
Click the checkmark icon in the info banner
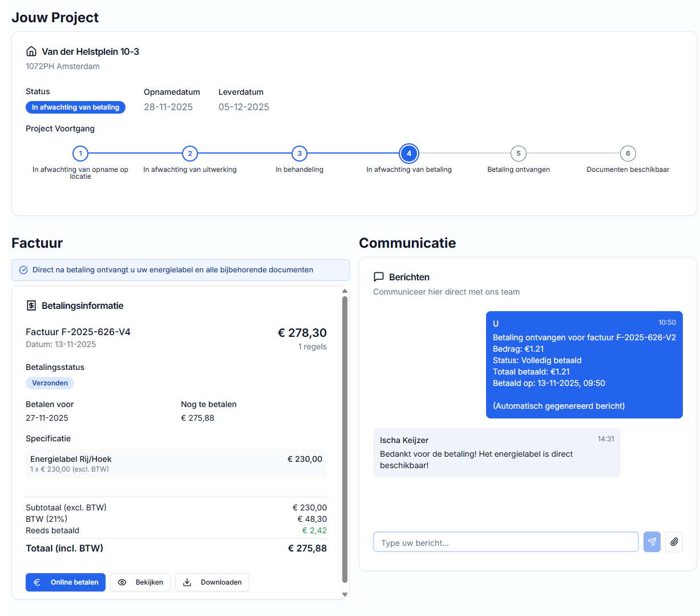click(x=23, y=270)
